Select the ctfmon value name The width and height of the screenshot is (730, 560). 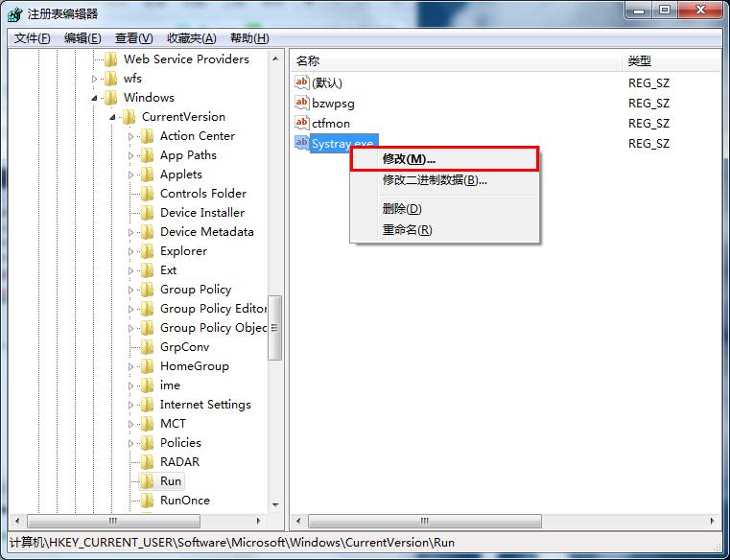pyautogui.click(x=331, y=124)
